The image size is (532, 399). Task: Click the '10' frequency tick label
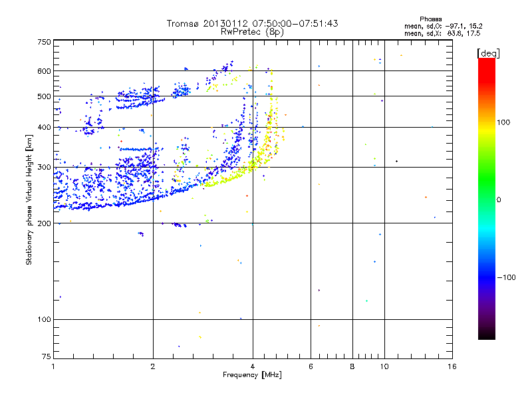coord(384,366)
